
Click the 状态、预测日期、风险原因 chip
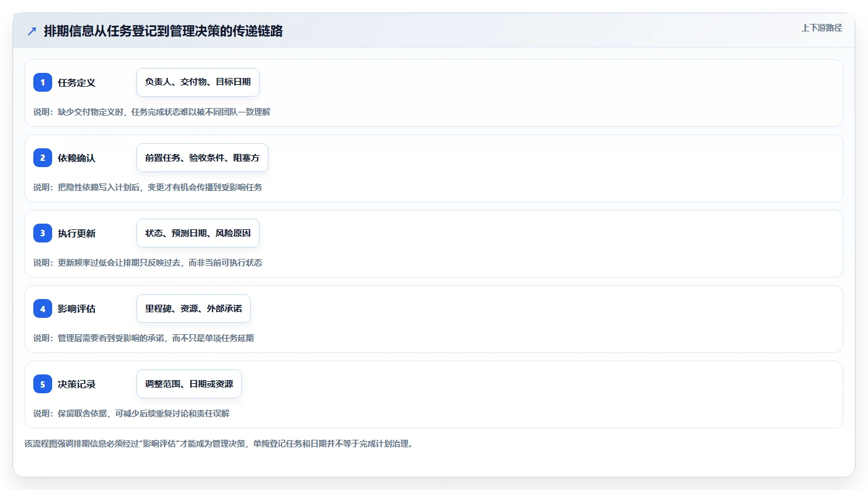(x=198, y=233)
